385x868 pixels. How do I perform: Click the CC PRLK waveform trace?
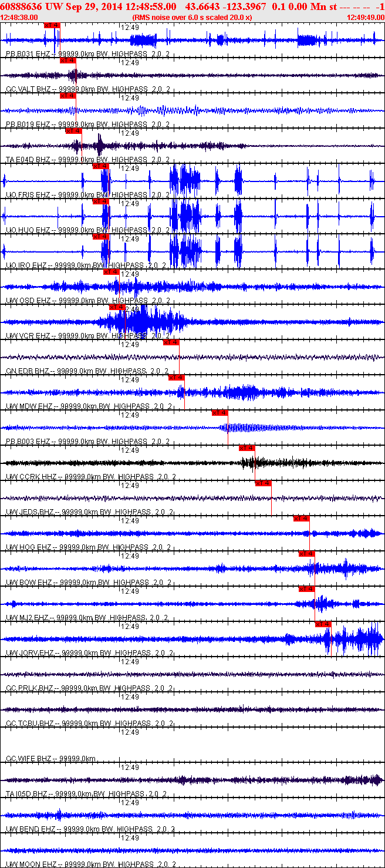(x=192, y=674)
